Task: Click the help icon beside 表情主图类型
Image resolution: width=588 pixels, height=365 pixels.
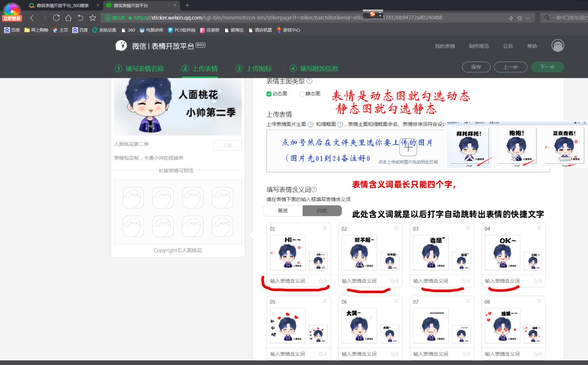Action: (310, 81)
